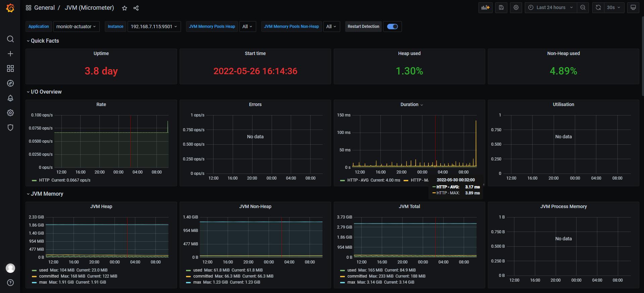Open dashboard settings gear
This screenshot has height=293, width=644.
point(516,7)
